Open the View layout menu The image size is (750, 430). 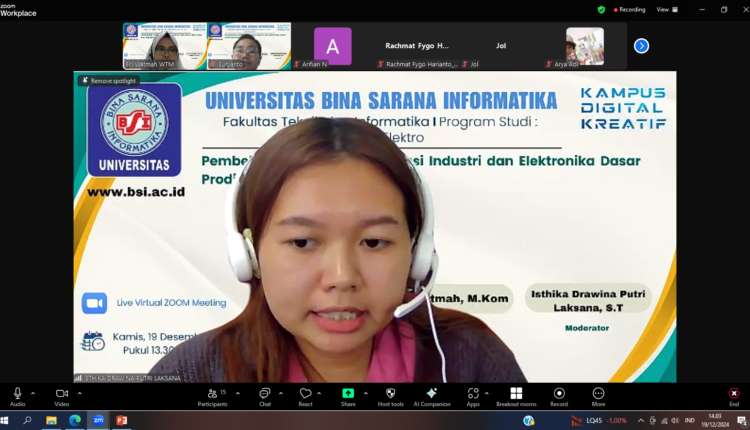tap(667, 10)
